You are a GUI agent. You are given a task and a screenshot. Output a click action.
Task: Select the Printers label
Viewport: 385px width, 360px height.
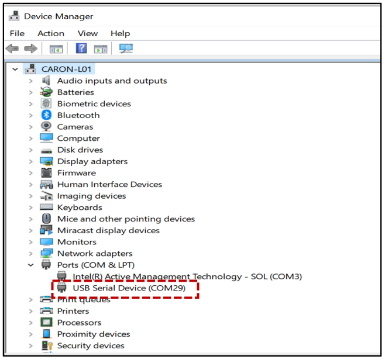pos(73,311)
